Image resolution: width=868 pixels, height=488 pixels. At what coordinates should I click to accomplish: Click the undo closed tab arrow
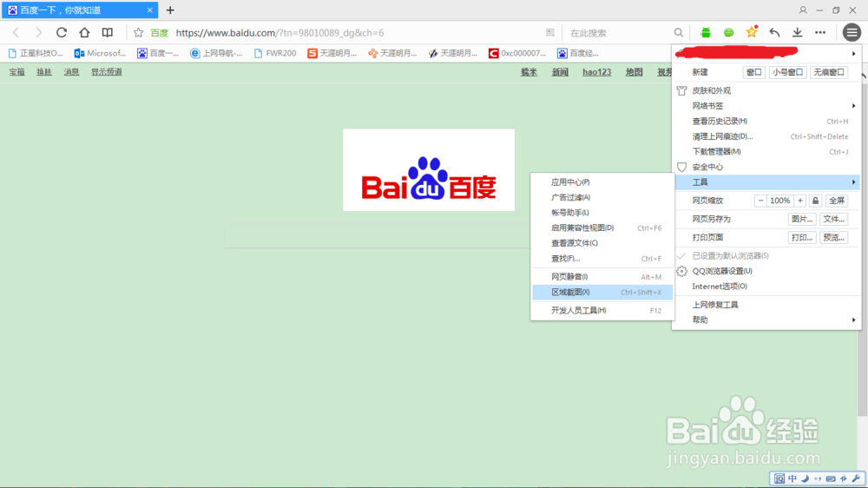(x=774, y=33)
